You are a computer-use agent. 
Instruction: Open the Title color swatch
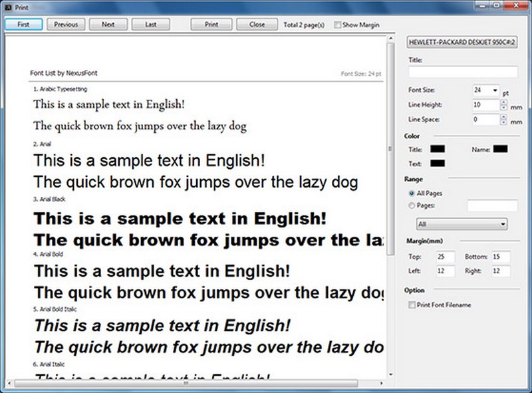click(438, 149)
